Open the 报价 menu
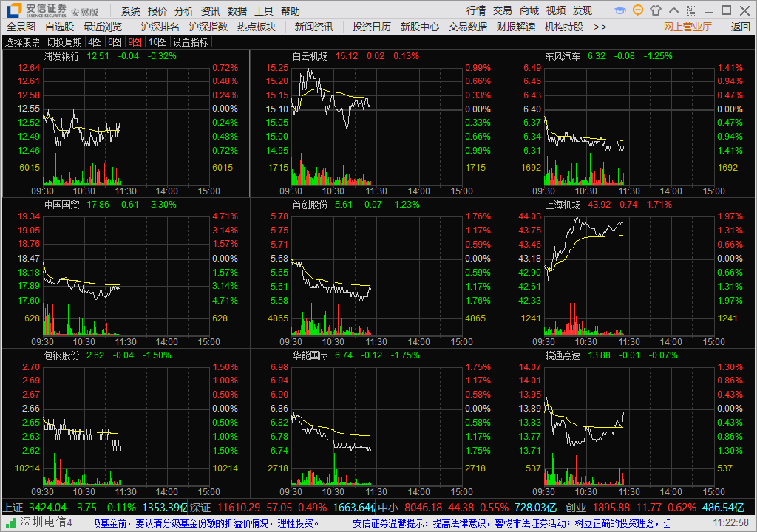757x532 pixels. click(x=157, y=10)
